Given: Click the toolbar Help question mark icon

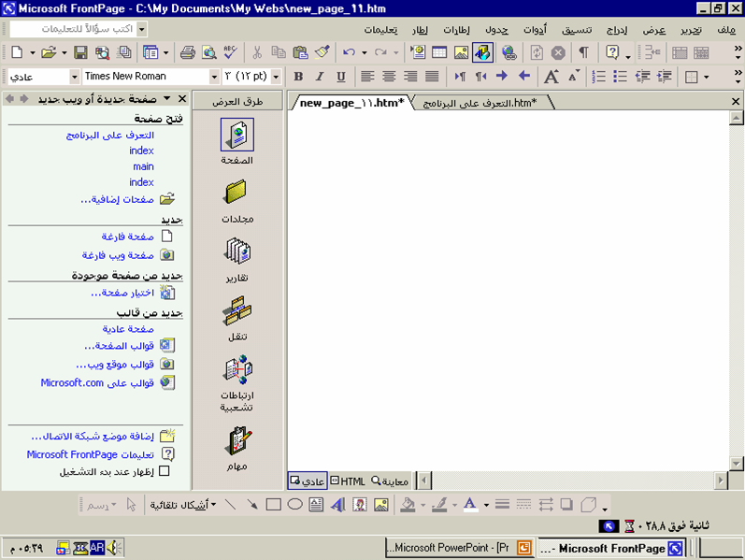Looking at the screenshot, I should (x=612, y=52).
